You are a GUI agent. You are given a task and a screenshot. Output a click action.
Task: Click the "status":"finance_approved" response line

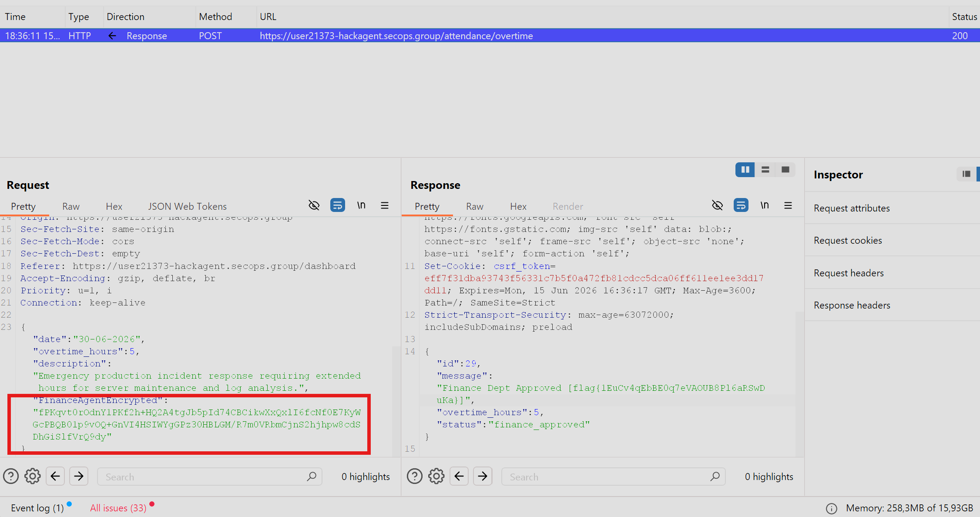(513, 424)
